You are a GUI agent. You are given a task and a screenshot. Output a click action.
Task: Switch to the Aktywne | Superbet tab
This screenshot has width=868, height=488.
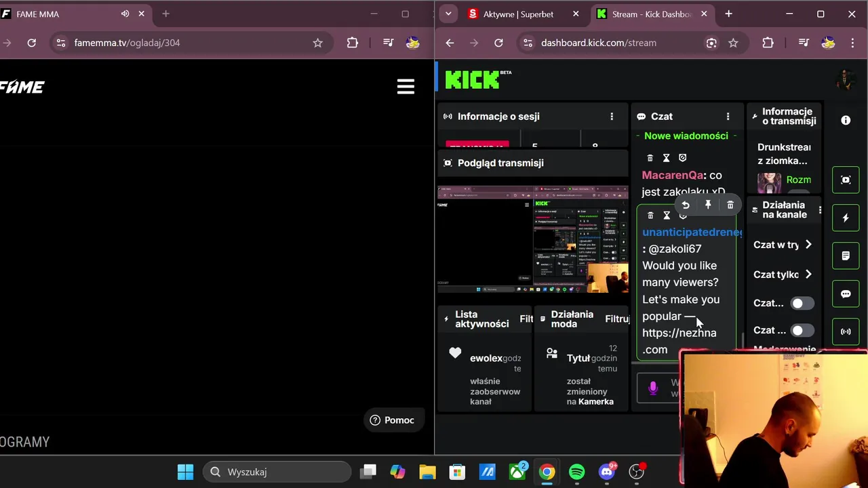(519, 14)
